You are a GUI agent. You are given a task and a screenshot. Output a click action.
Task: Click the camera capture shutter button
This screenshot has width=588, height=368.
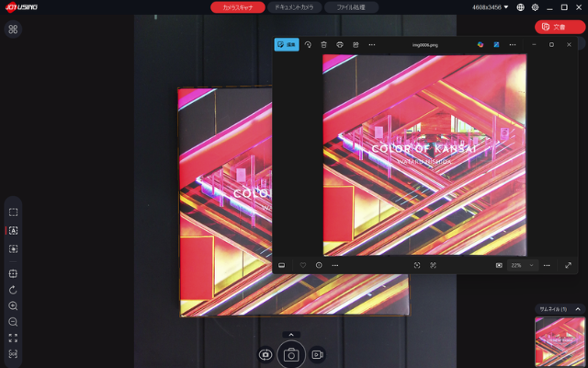pos(291,354)
